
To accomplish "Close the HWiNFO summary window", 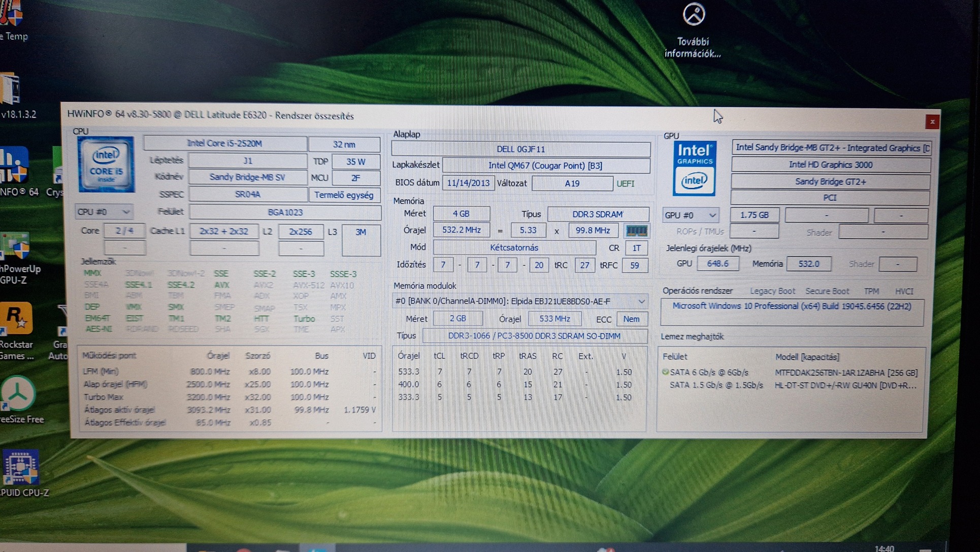I will (932, 122).
